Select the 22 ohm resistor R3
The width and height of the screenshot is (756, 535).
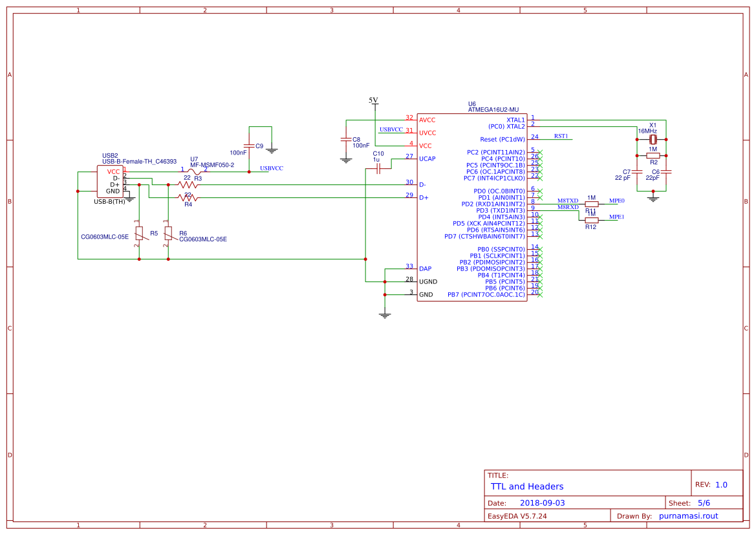click(x=187, y=184)
